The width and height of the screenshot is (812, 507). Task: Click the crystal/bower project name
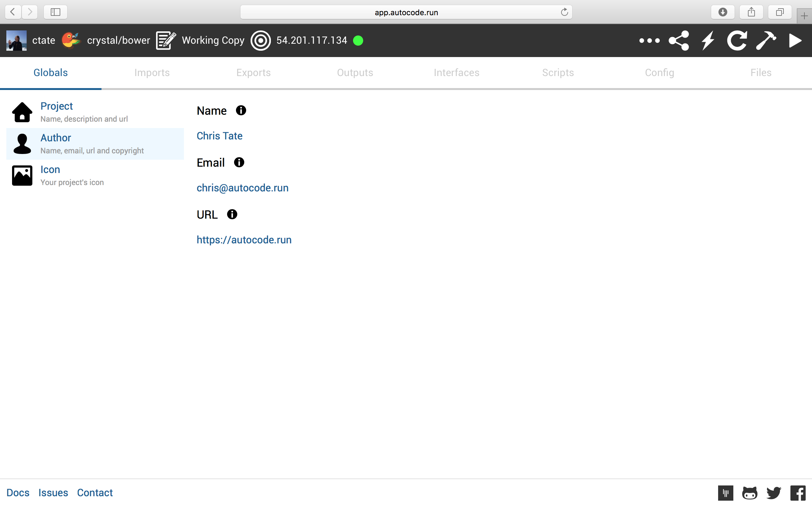118,41
